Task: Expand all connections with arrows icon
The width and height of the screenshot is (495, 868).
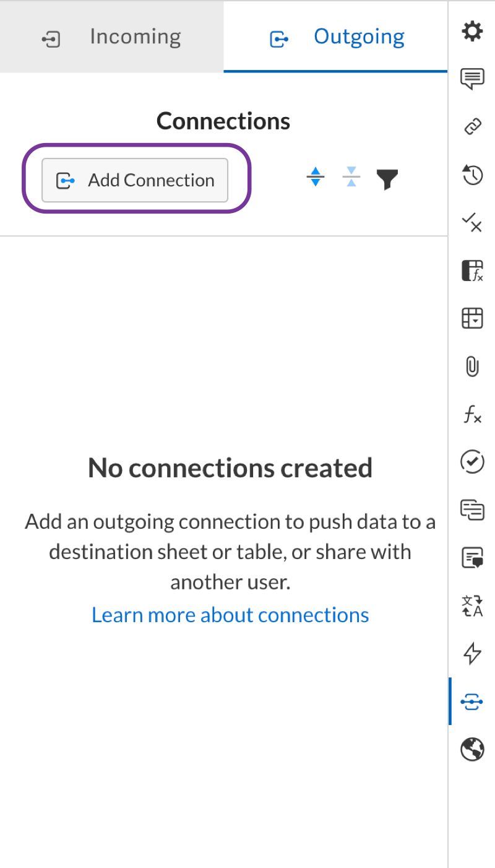Action: tap(316, 178)
